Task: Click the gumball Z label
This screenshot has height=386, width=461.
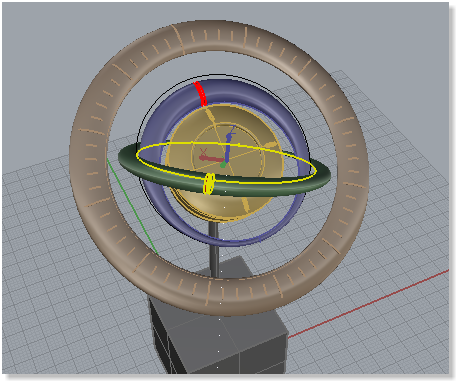Action: (232, 129)
